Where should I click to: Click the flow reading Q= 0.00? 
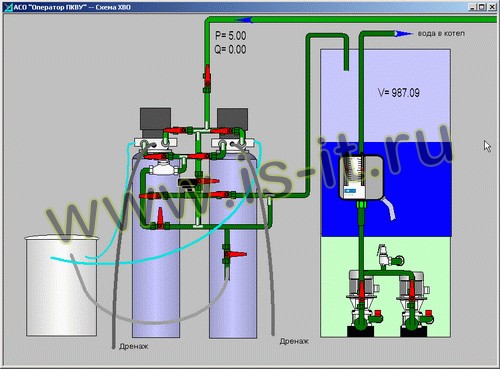230,49
